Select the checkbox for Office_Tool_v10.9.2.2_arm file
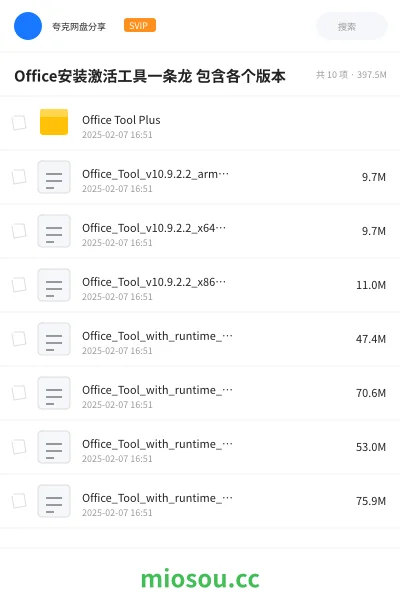Viewport: 400px width, 600px height. click(19, 177)
